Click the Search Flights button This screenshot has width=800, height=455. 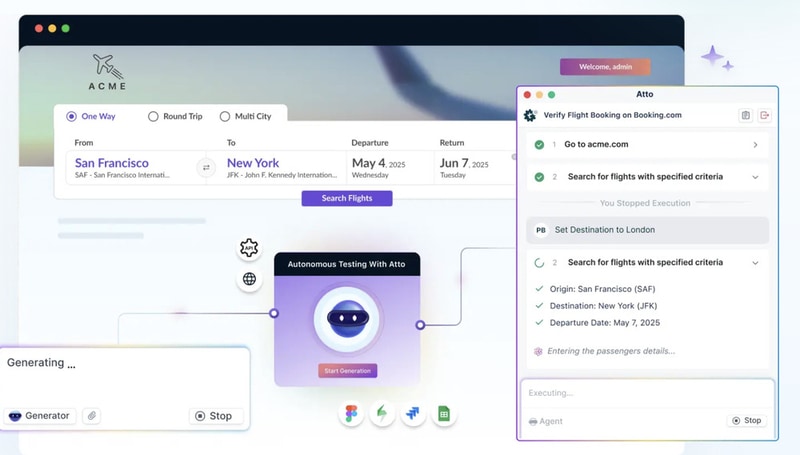click(347, 198)
